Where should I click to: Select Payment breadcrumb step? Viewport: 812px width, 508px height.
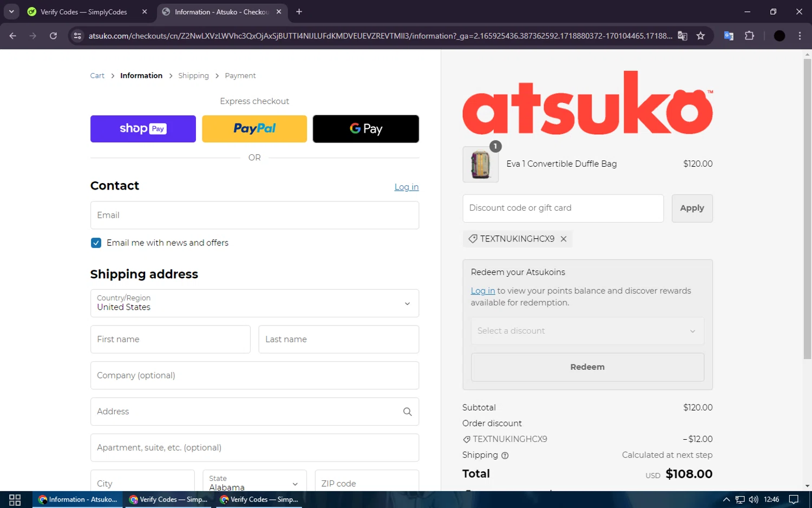[x=240, y=76]
